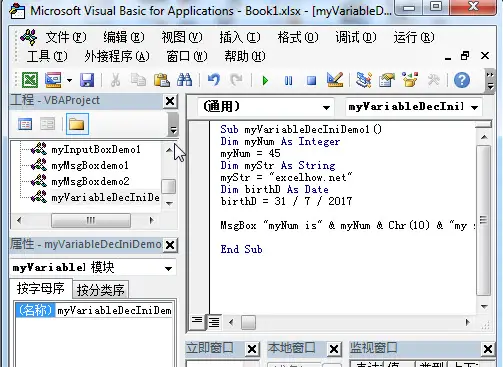Open the 调试(D) menu

356,37
